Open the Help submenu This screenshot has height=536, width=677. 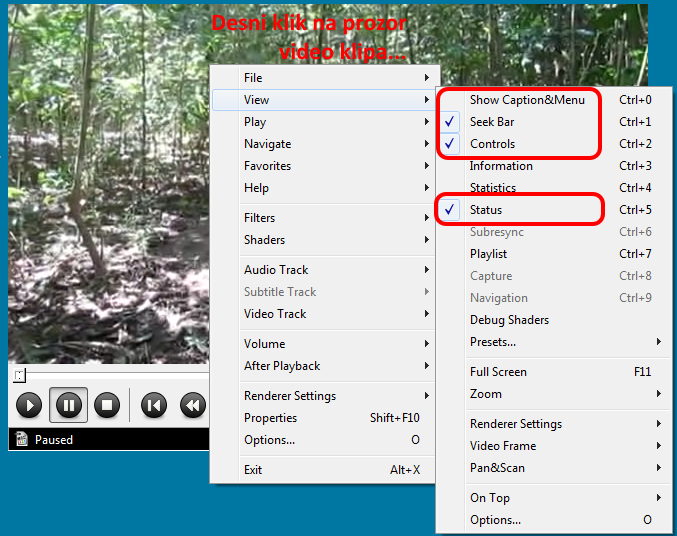coord(324,188)
